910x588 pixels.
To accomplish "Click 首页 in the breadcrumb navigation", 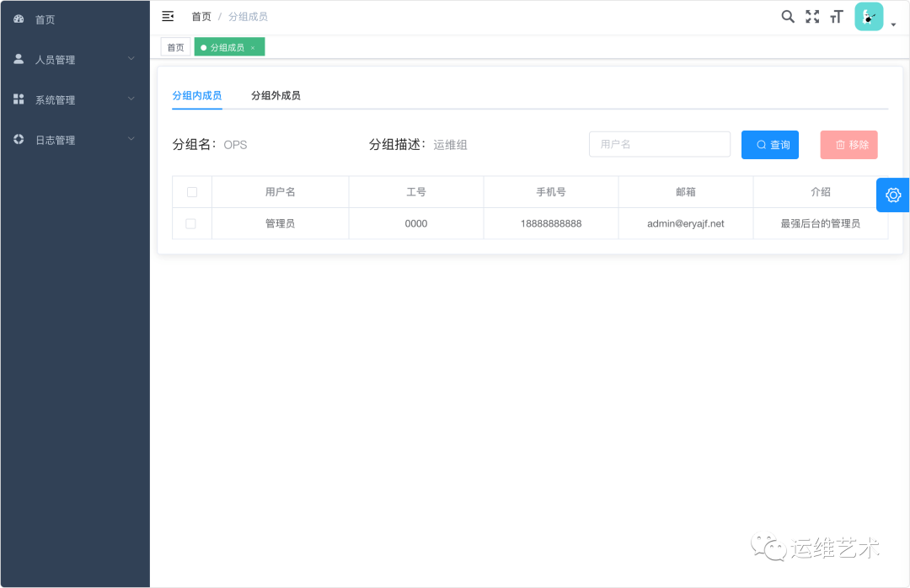I will click(x=201, y=16).
